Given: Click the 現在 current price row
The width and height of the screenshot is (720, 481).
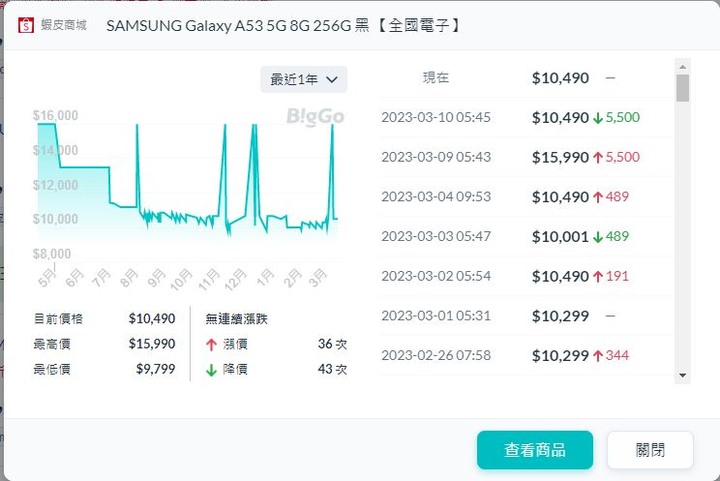Looking at the screenshot, I should [x=526, y=78].
